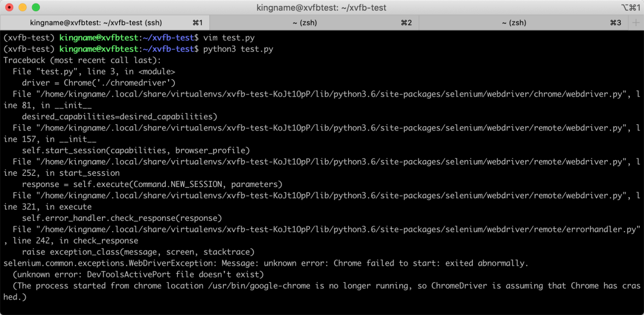This screenshot has width=644, height=315.
Task: Click the WebDriverException error message line
Action: click(x=265, y=263)
